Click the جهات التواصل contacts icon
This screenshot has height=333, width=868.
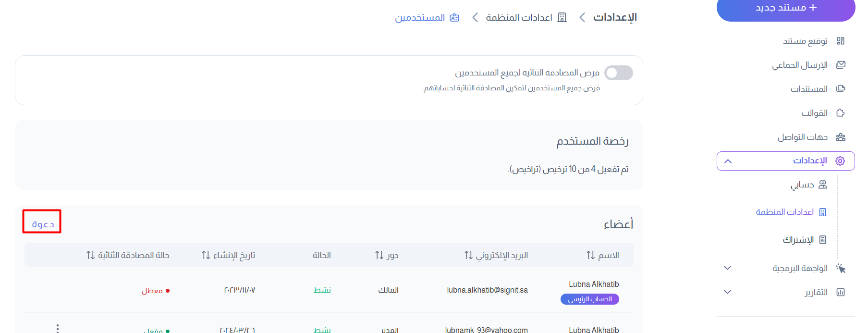[x=841, y=137]
